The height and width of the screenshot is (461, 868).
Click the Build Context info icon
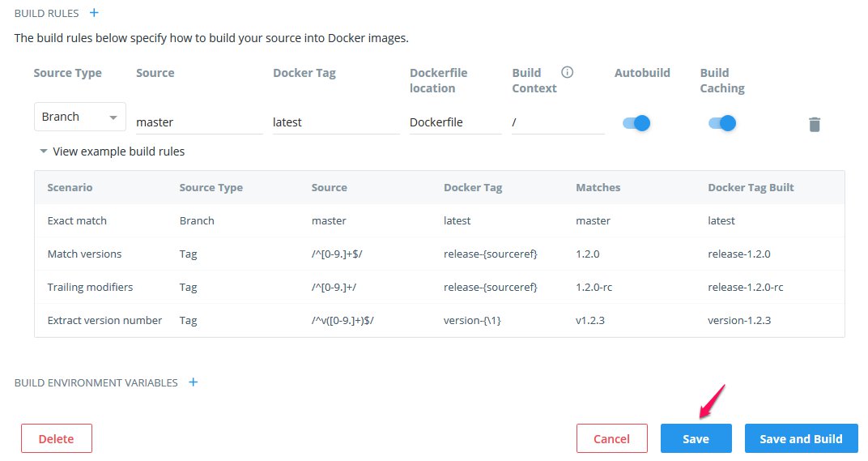567,72
